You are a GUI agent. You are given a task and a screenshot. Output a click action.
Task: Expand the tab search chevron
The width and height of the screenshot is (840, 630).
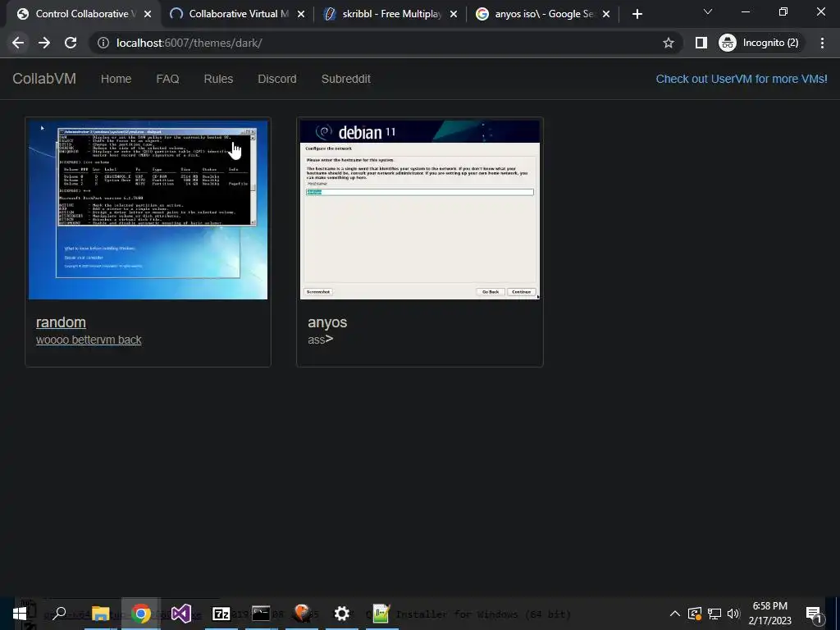[x=708, y=11]
